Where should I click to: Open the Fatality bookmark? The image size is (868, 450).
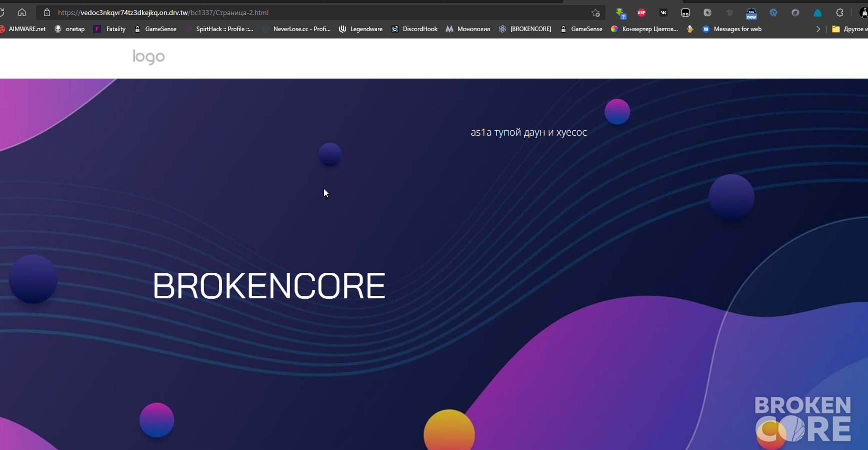click(x=109, y=29)
